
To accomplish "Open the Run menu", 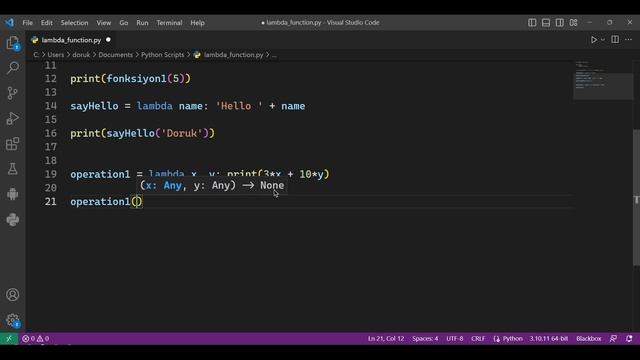I will pyautogui.click(x=142, y=23).
